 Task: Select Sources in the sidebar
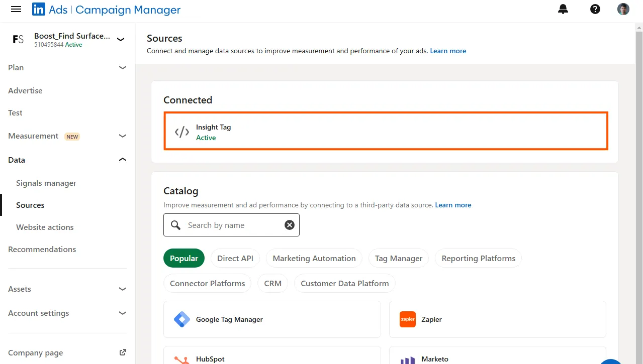30,205
